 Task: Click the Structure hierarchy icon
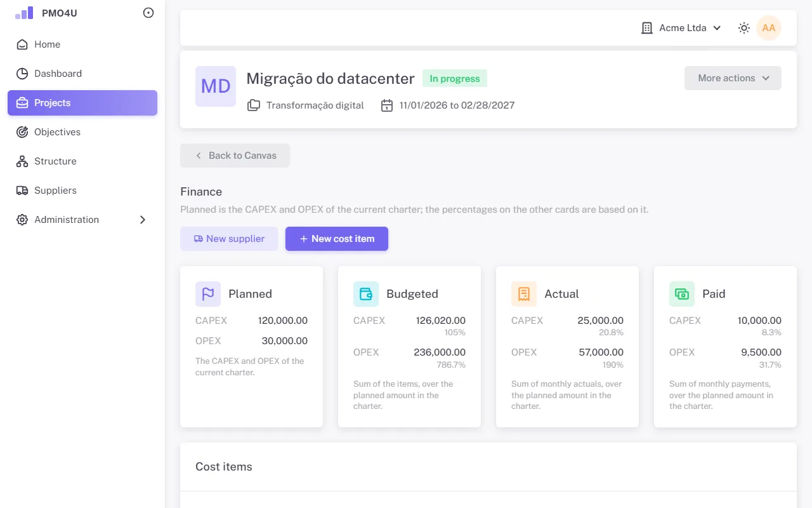click(22, 161)
